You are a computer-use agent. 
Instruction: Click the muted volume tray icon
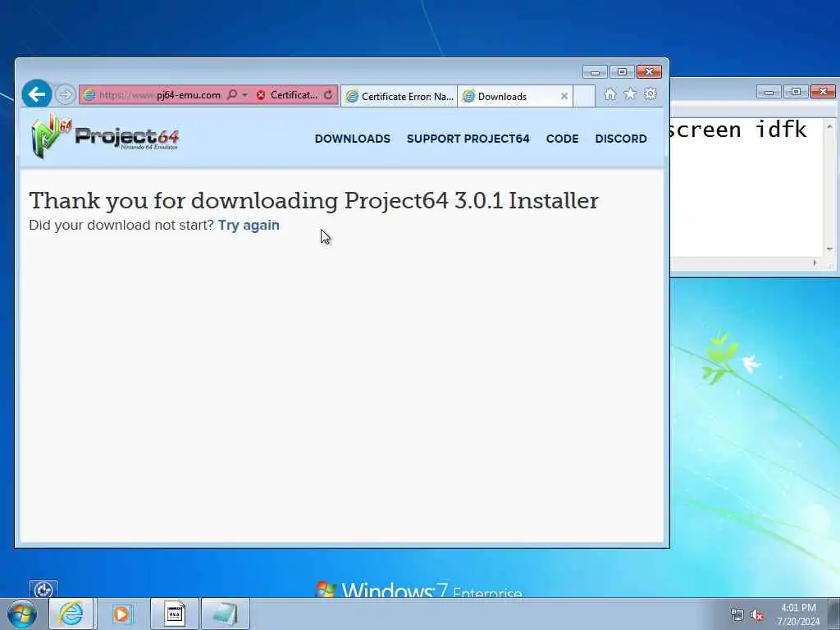coord(757,615)
